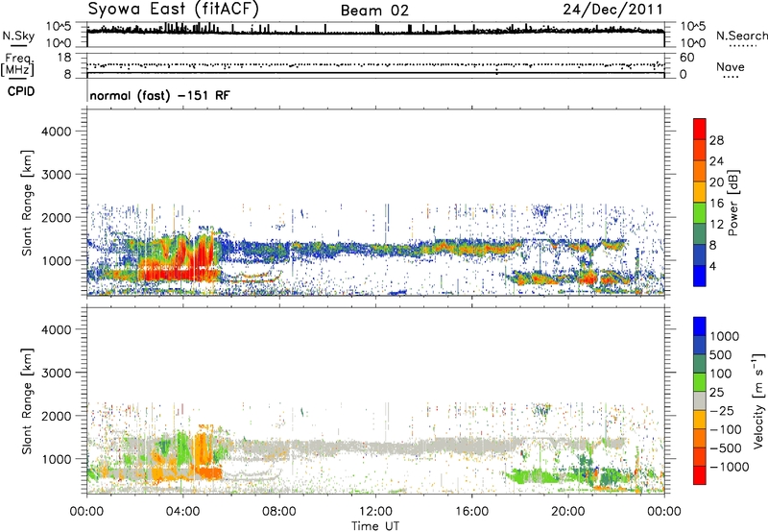Click the '16:00' time axis tick label
The image size is (768, 532).
[x=471, y=512]
